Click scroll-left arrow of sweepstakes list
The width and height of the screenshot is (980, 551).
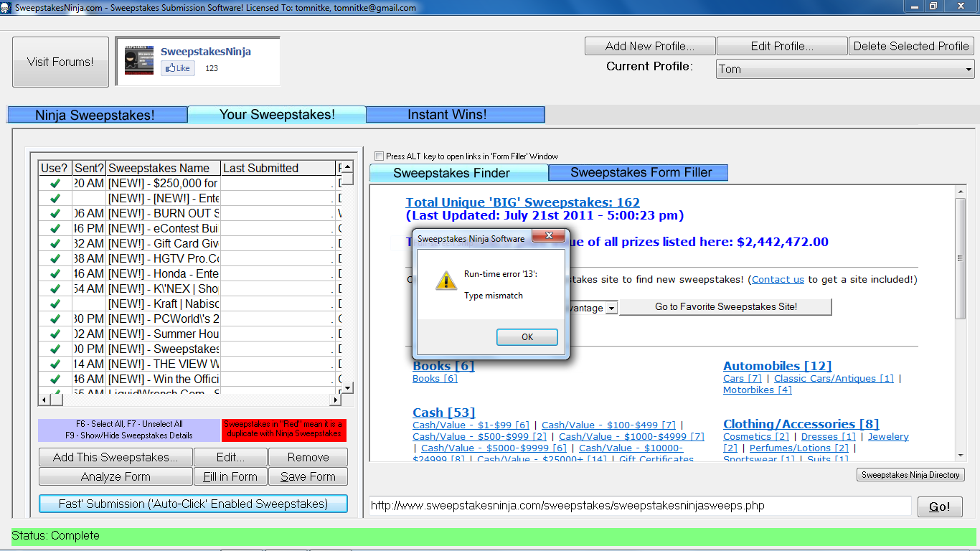(x=44, y=400)
